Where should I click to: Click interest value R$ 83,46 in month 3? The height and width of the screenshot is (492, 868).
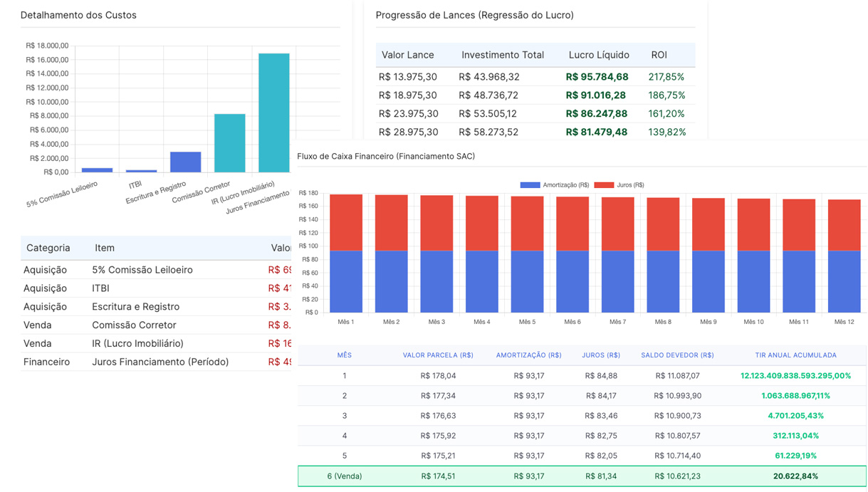[x=601, y=416]
